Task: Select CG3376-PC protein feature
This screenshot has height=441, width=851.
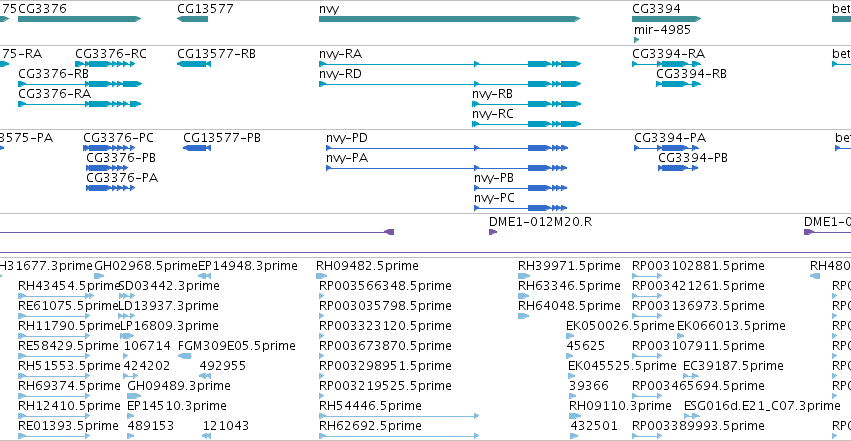Action: point(109,148)
